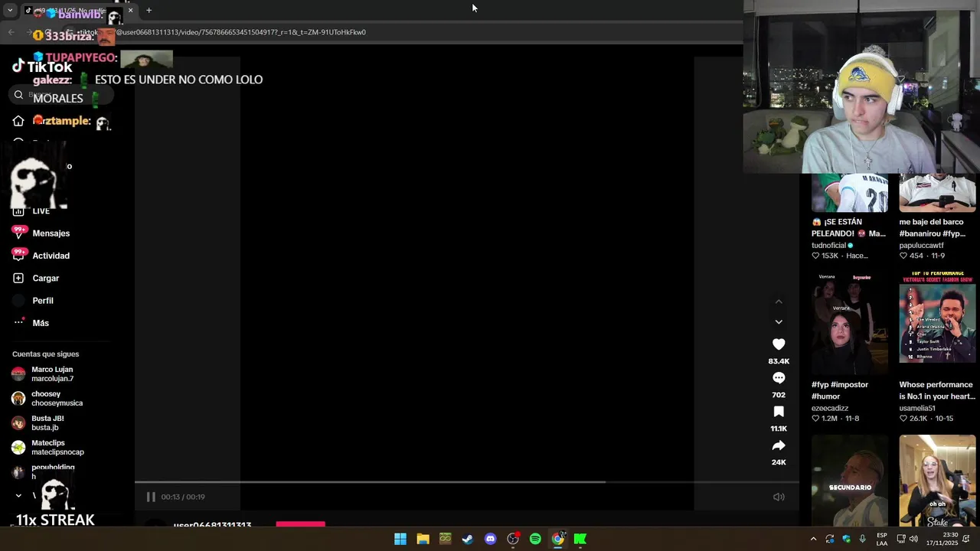Open Spotify from the taskbar
The image size is (980, 551).
coord(535,539)
